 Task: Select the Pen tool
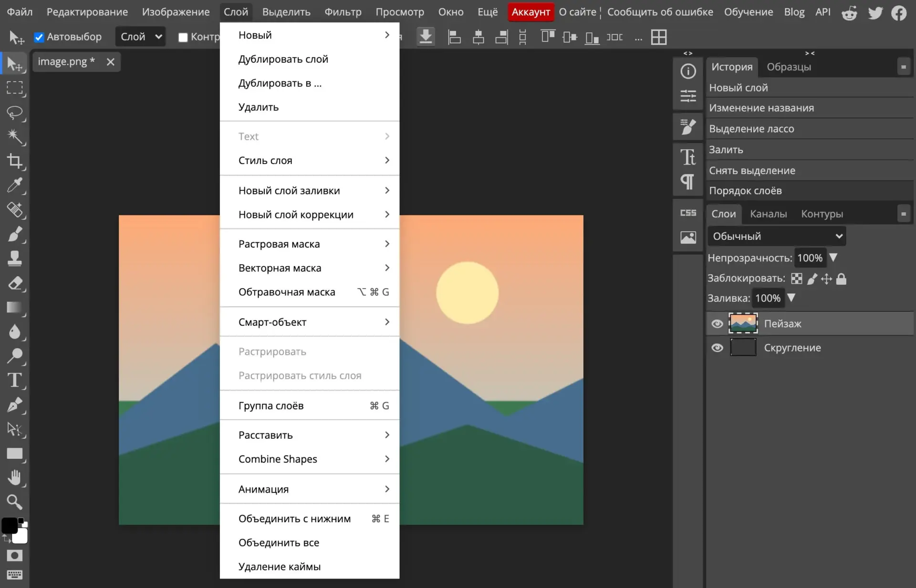[15, 405]
